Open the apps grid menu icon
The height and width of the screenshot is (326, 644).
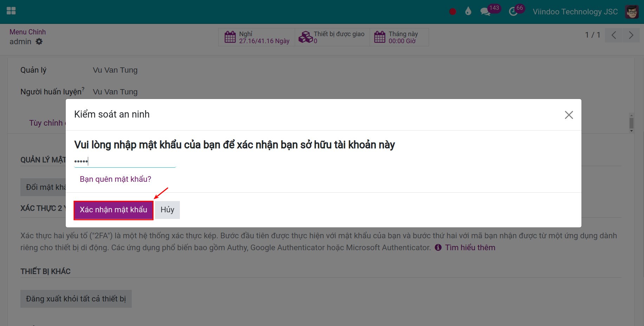pyautogui.click(x=11, y=11)
